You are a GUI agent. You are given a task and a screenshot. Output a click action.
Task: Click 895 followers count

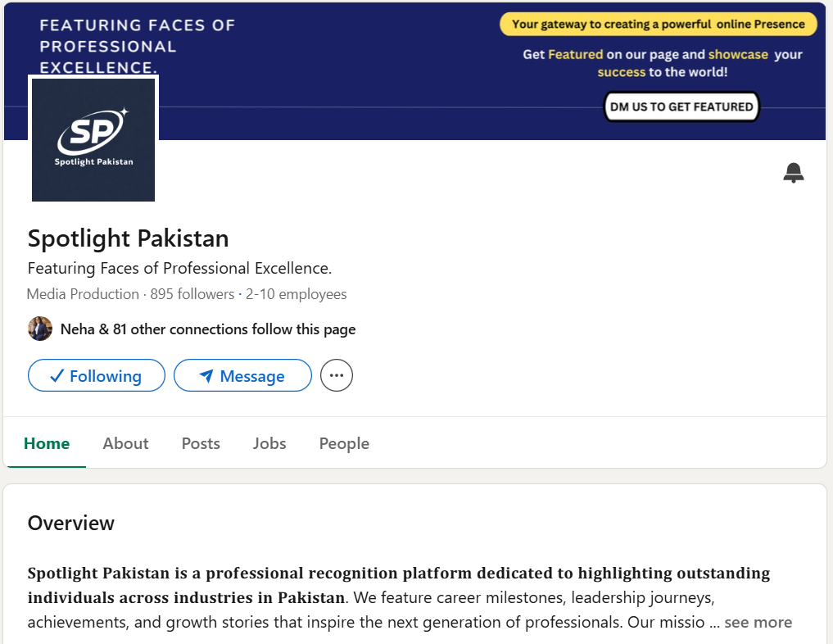point(192,294)
